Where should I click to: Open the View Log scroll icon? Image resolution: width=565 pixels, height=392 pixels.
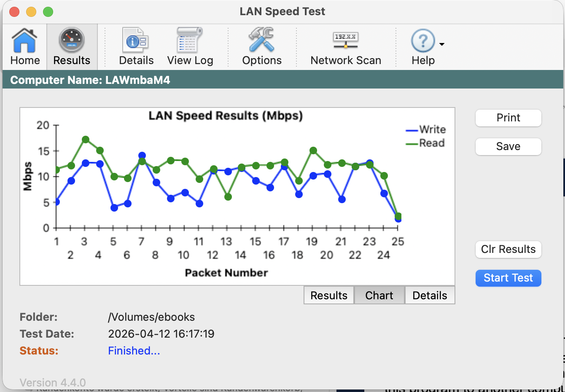tap(190, 41)
